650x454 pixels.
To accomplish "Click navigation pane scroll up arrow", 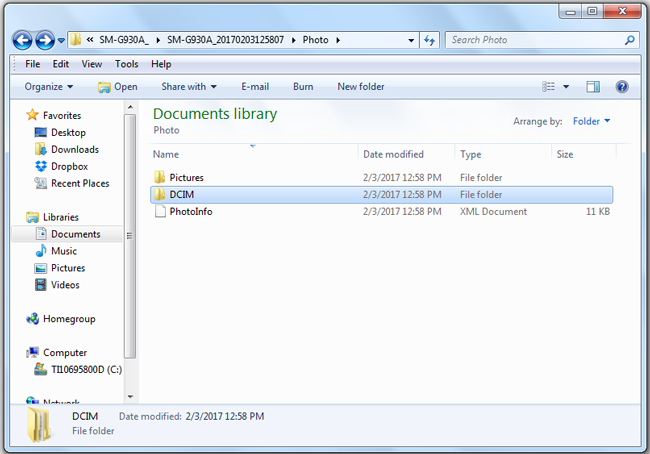I will point(130,107).
